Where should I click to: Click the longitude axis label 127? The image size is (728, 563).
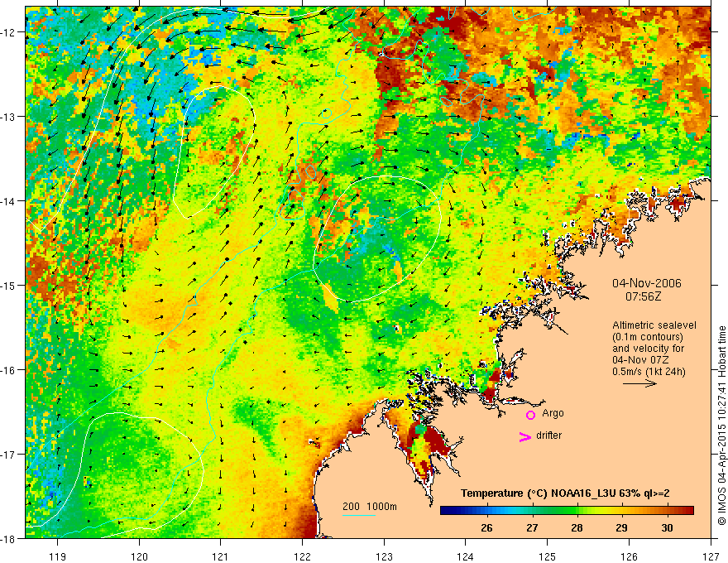click(x=711, y=556)
